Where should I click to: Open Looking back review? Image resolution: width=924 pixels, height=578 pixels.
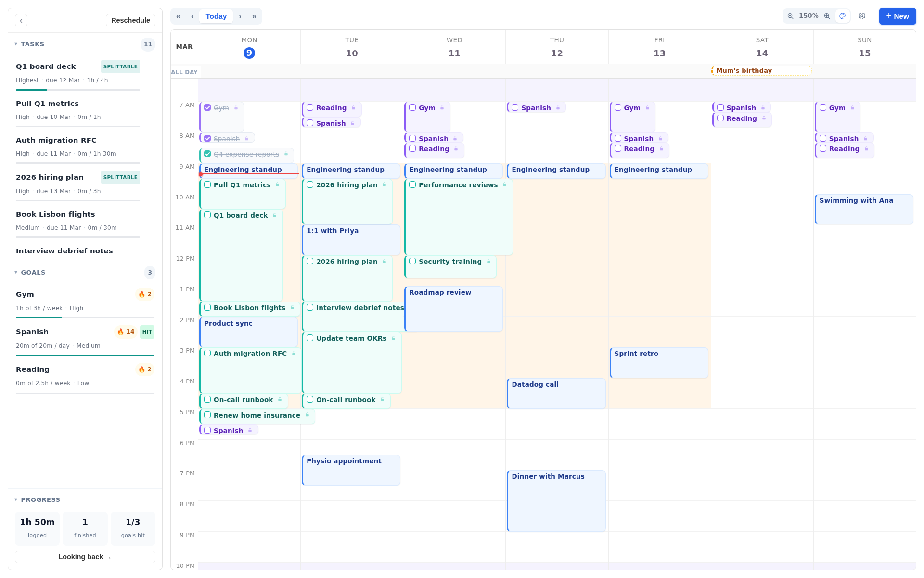(x=85, y=557)
